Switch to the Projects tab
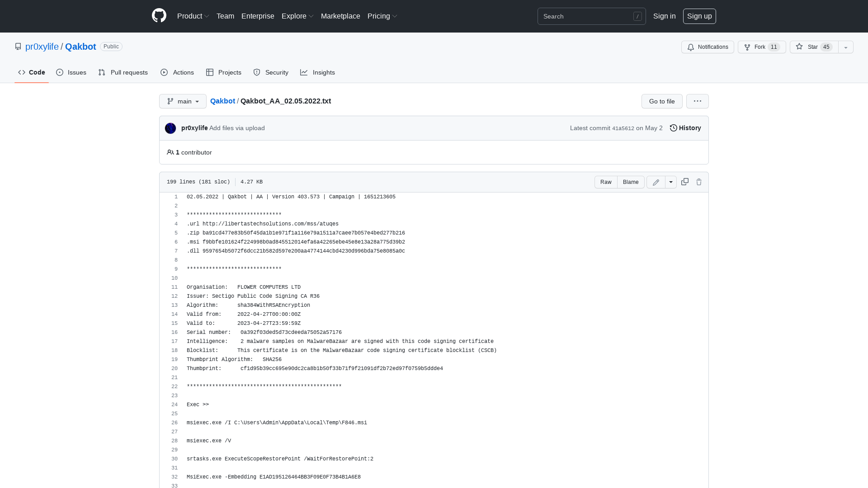The width and height of the screenshot is (868, 488). coord(224,72)
